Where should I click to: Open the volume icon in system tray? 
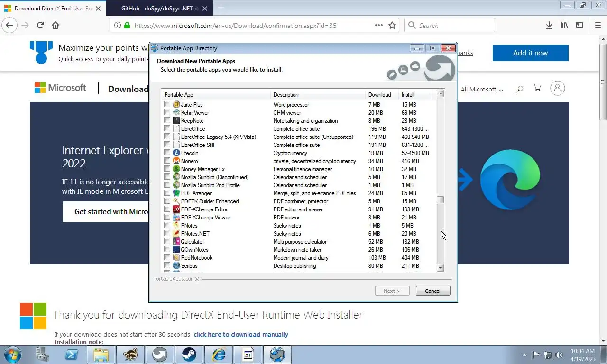coord(559,355)
